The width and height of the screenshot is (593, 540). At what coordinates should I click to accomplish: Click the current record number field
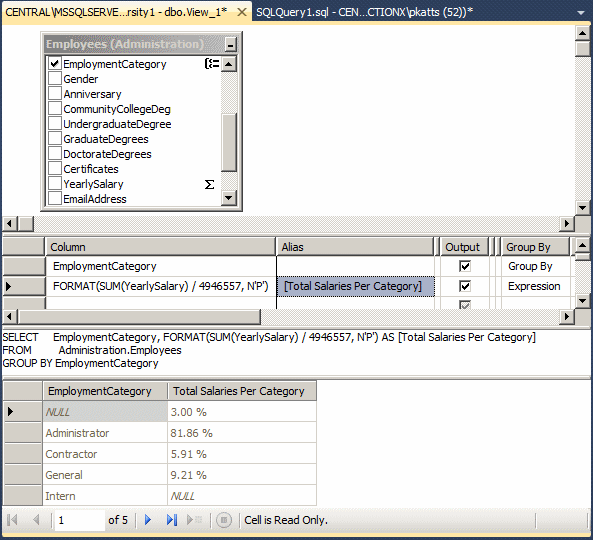(x=79, y=520)
